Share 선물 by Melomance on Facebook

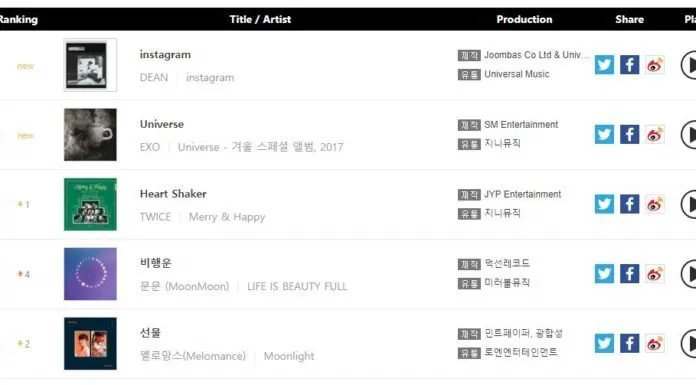pyautogui.click(x=629, y=343)
